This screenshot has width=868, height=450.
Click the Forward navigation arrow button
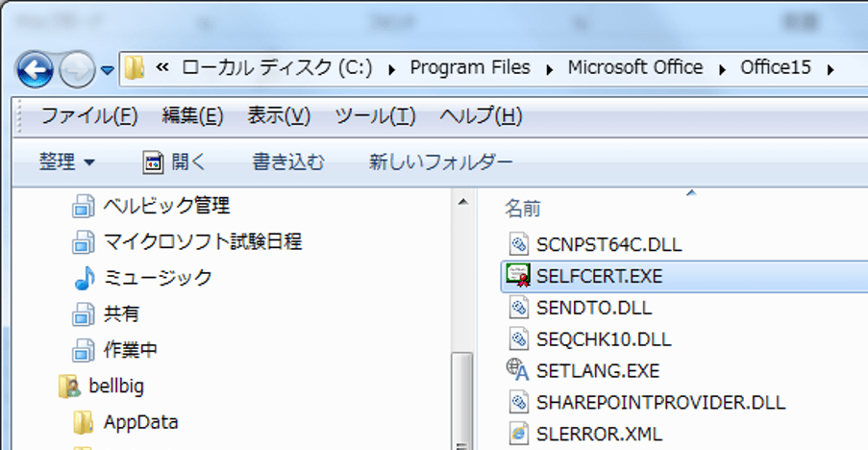76,68
